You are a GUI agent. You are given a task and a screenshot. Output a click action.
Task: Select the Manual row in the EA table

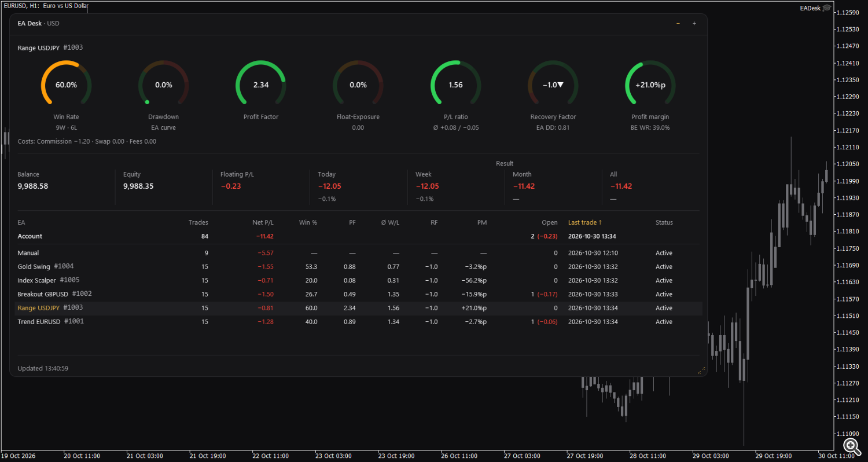pyautogui.click(x=358, y=253)
